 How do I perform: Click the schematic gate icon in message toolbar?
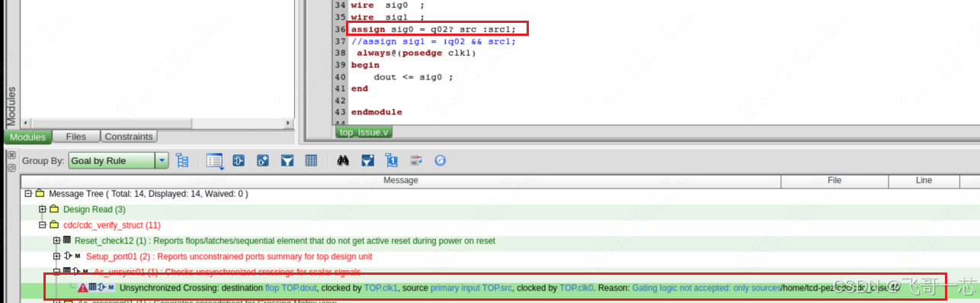tap(239, 161)
